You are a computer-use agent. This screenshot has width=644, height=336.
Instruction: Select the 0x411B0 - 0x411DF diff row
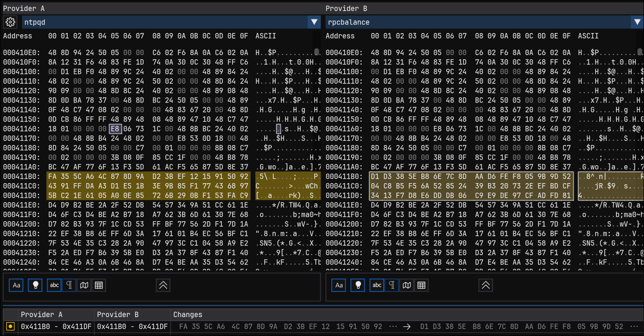56,327
